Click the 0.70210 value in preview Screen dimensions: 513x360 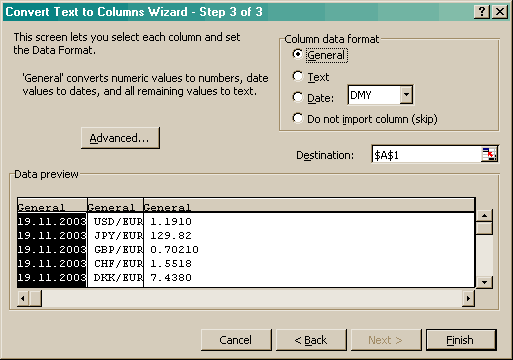click(x=174, y=250)
